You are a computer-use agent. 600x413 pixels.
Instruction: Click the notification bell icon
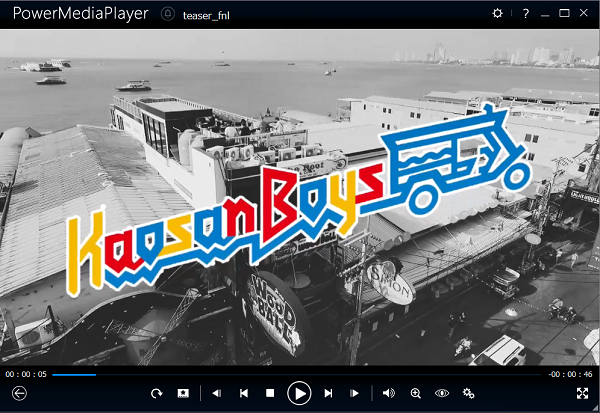168,14
